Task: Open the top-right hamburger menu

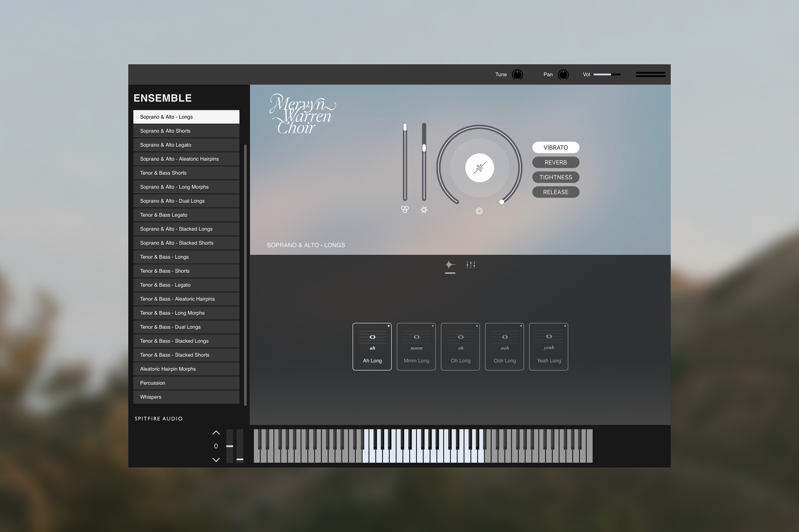Action: pyautogui.click(x=650, y=74)
